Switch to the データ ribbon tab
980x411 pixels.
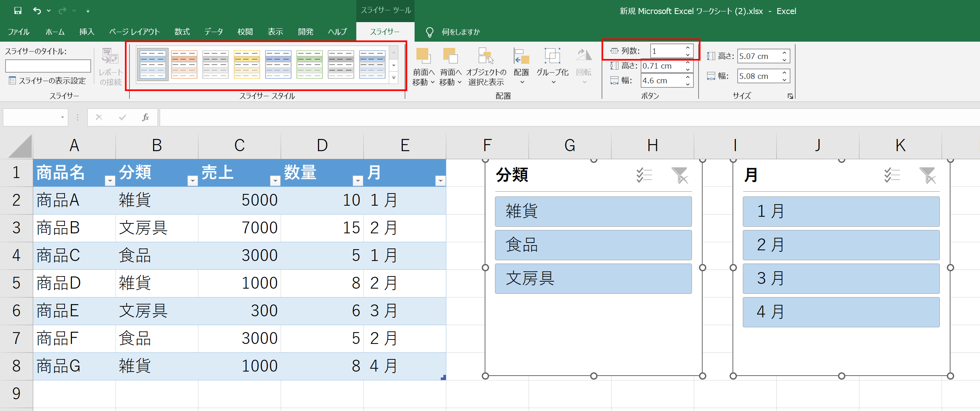pos(214,32)
